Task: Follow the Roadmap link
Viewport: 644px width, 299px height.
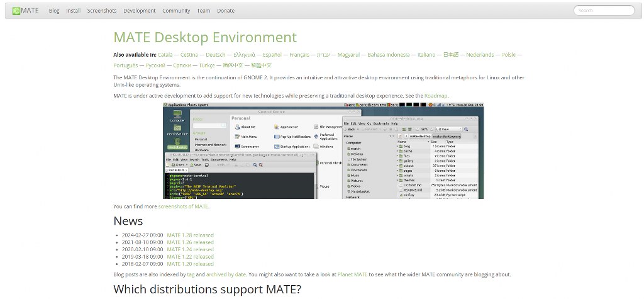Action: (436, 96)
